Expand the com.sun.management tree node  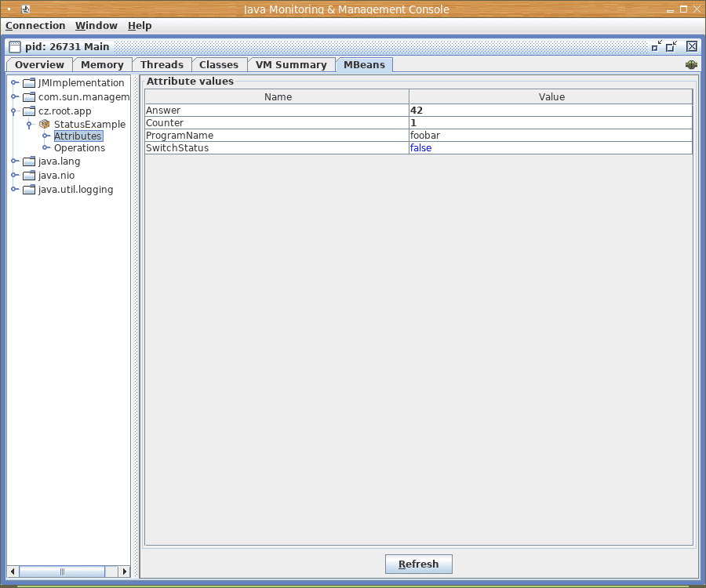pyautogui.click(x=15, y=96)
